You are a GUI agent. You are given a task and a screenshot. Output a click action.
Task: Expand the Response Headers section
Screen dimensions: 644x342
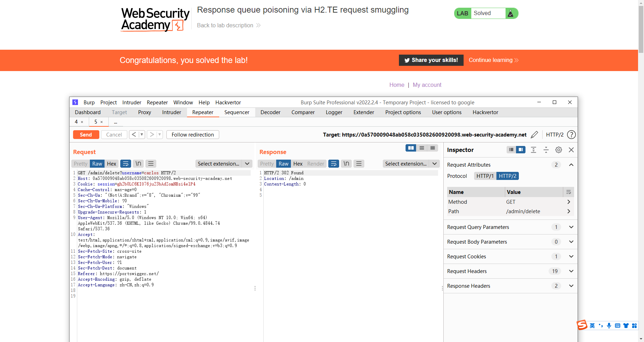pyautogui.click(x=571, y=286)
